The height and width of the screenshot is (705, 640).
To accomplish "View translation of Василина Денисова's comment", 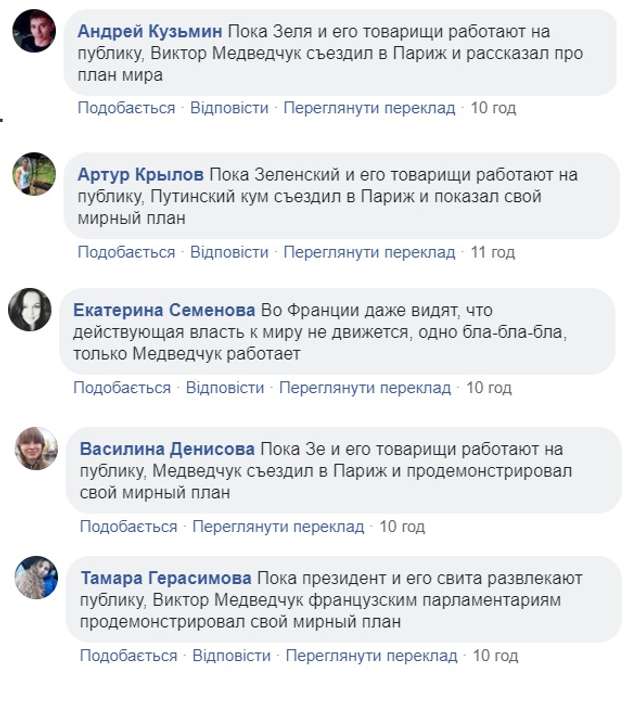I will pyautogui.click(x=278, y=526).
